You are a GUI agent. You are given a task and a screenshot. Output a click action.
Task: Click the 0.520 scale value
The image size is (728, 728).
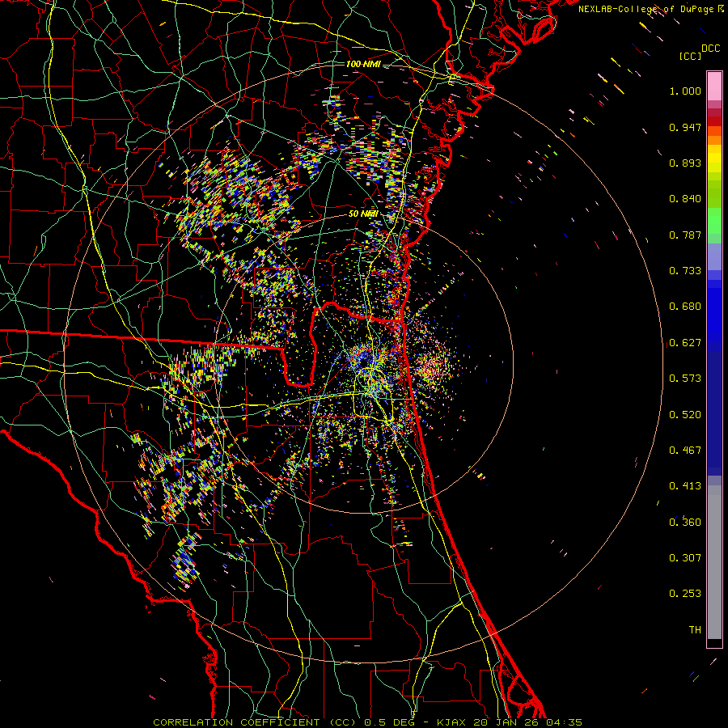click(x=685, y=415)
